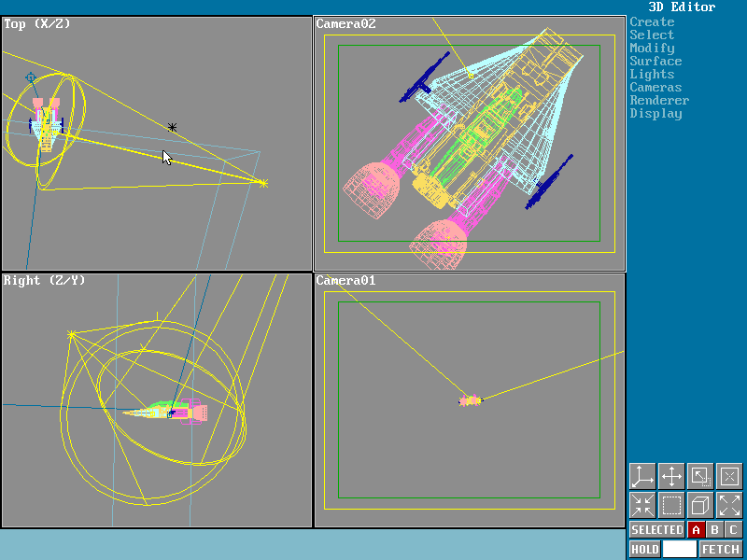
Task: Click the black asterisk light marker in Top view
Action: (172, 127)
